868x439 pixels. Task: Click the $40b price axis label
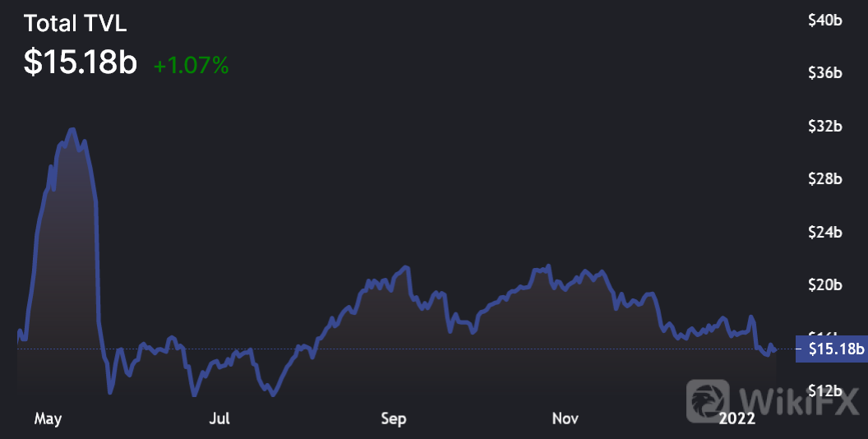825,21
